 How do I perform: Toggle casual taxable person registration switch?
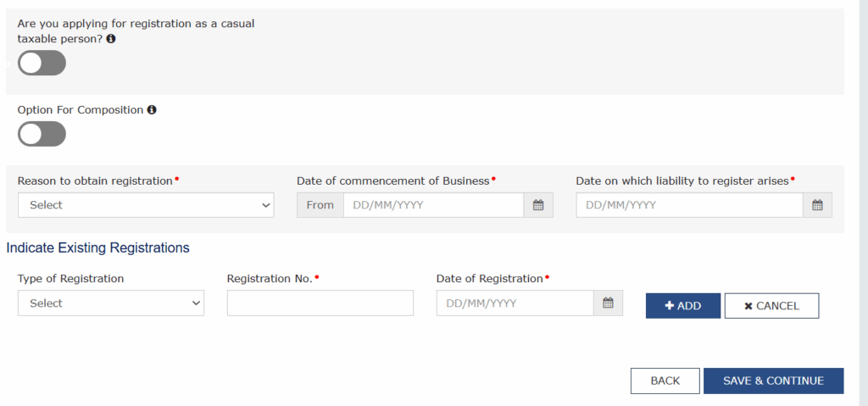(x=42, y=63)
